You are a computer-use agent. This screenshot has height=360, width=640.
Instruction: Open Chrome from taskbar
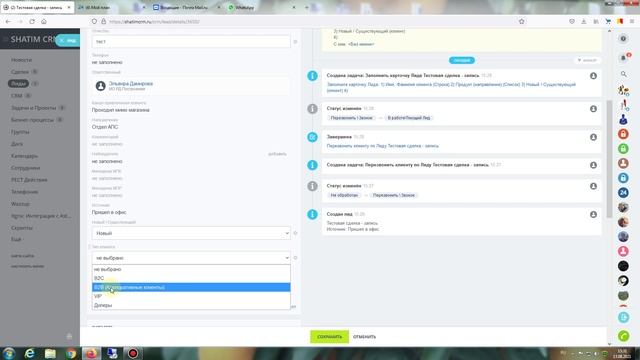pyautogui.click(x=71, y=353)
